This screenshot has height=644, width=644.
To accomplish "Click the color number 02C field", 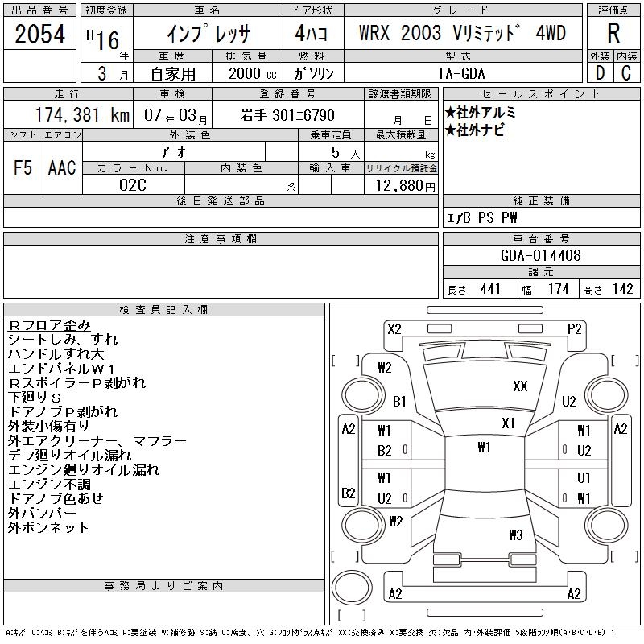I will pyautogui.click(x=133, y=185).
